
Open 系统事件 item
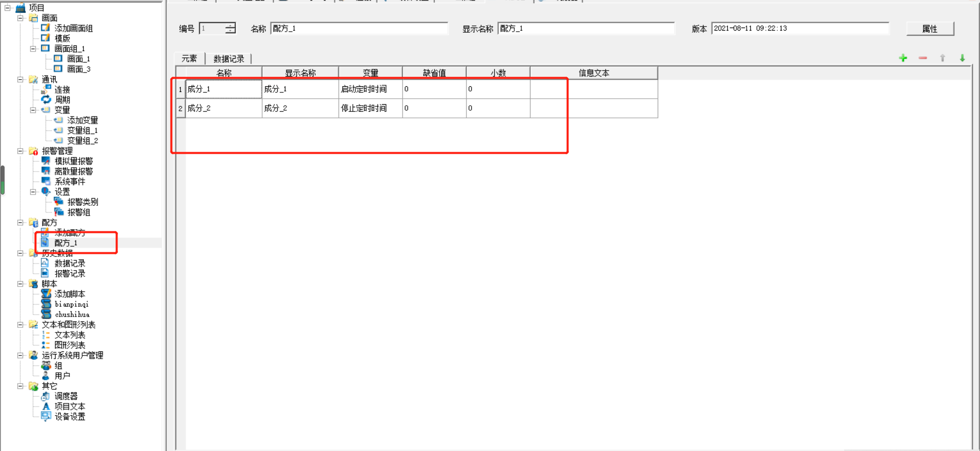coord(70,181)
